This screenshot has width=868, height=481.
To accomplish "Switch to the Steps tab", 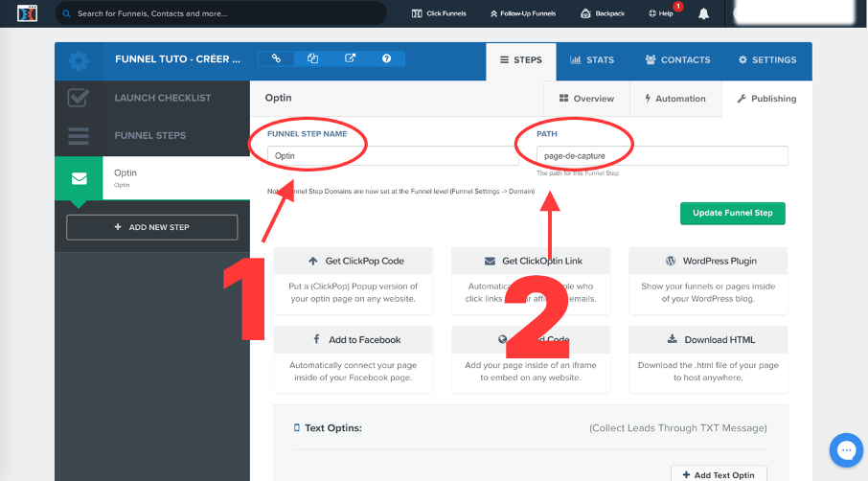I will coord(521,59).
